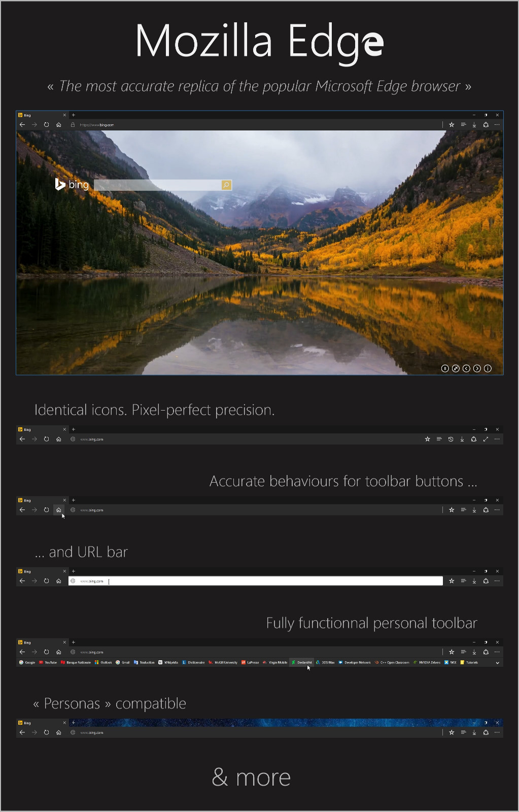This screenshot has height=812, width=519.
Task: Open the 3DS Max bookmark
Action: [325, 662]
